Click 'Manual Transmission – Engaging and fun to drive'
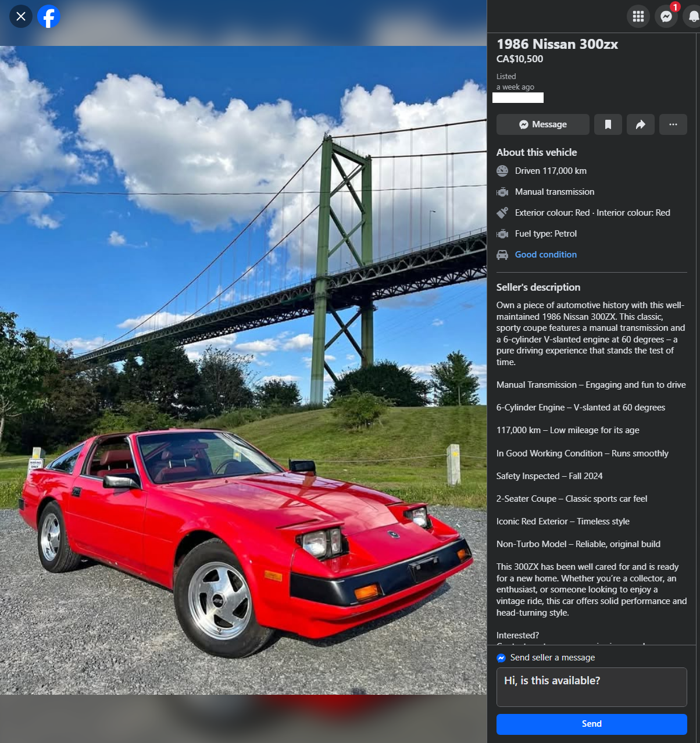The height and width of the screenshot is (743, 700). tap(591, 385)
